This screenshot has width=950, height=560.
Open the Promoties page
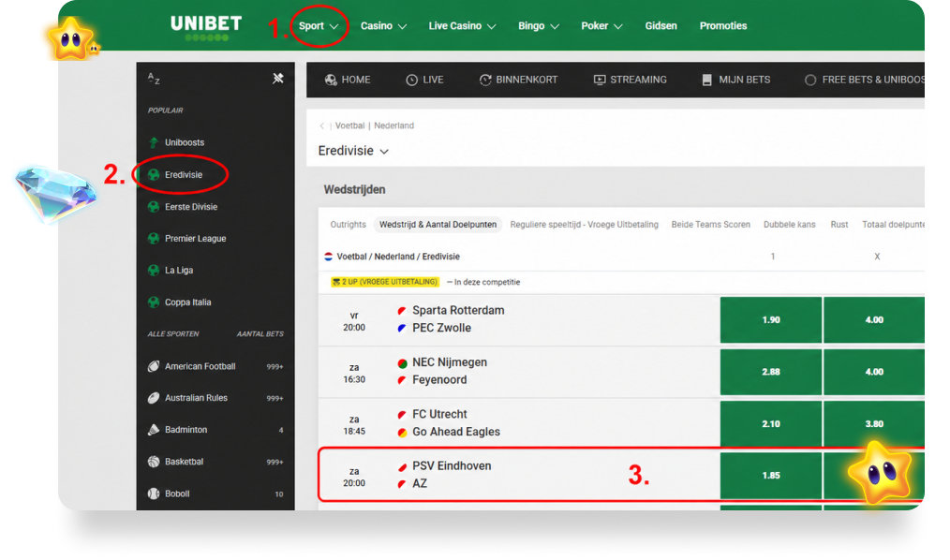722,26
